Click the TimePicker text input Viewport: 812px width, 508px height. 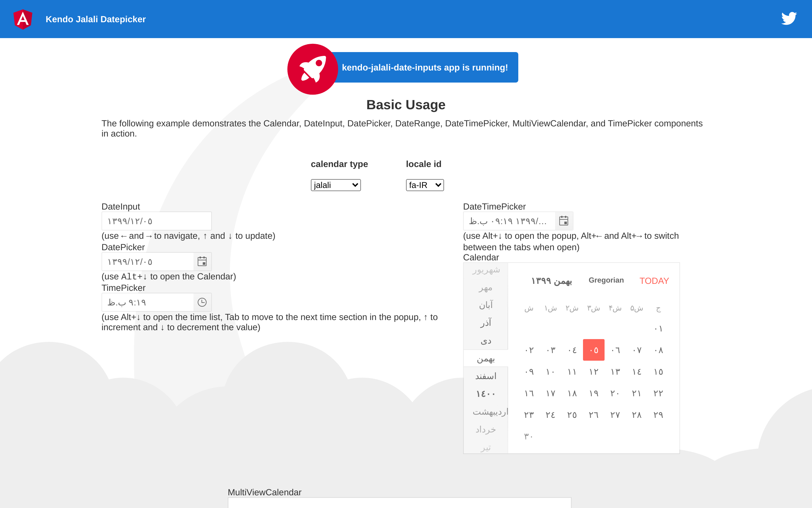147,302
